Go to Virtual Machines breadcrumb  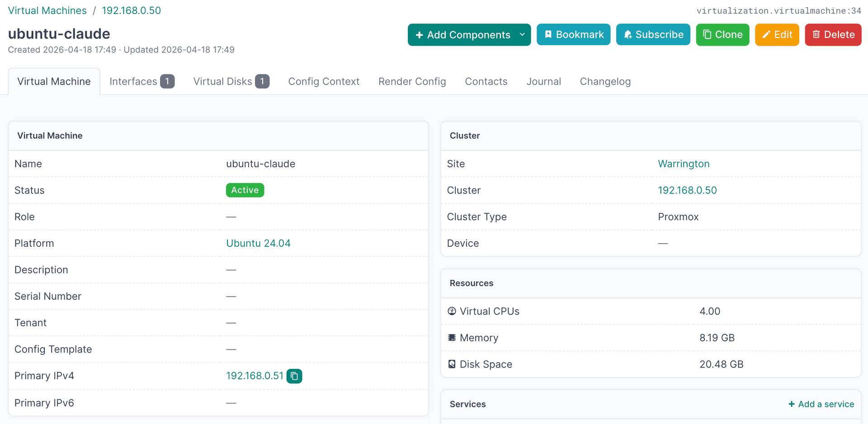[x=47, y=10]
